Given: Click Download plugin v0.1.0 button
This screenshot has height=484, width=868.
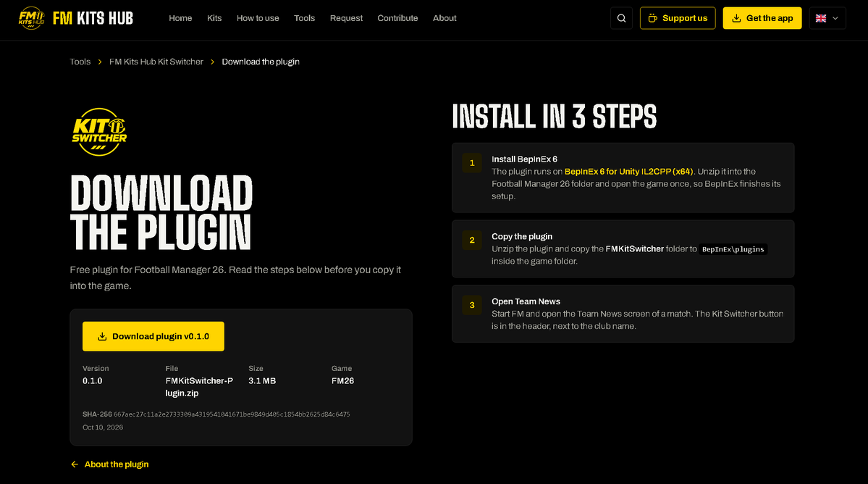Looking at the screenshot, I should click(x=153, y=336).
